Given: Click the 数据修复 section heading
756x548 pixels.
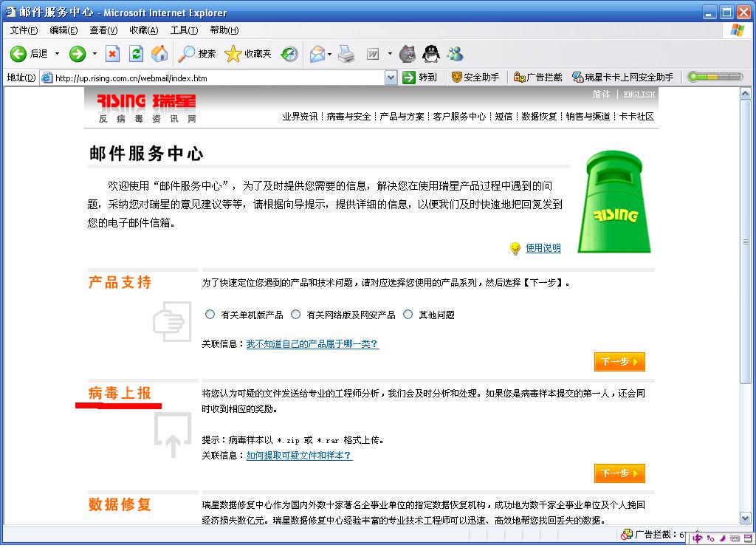Looking at the screenshot, I should point(120,504).
